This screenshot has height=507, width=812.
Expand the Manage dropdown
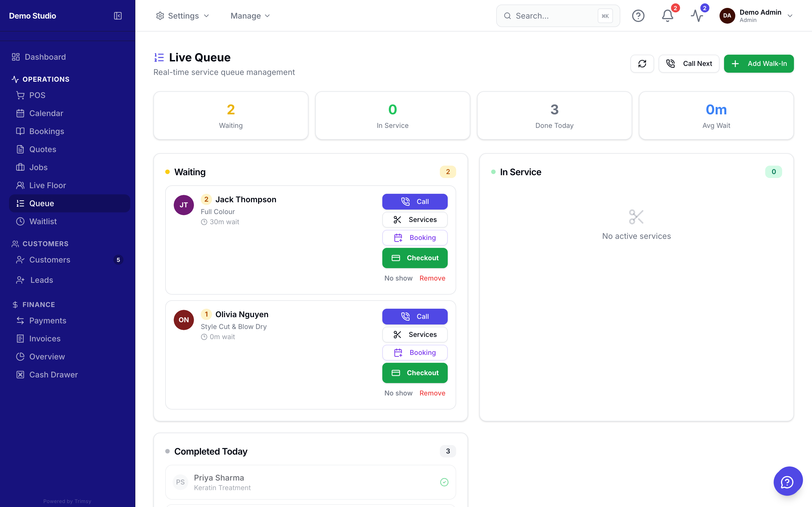click(x=250, y=16)
